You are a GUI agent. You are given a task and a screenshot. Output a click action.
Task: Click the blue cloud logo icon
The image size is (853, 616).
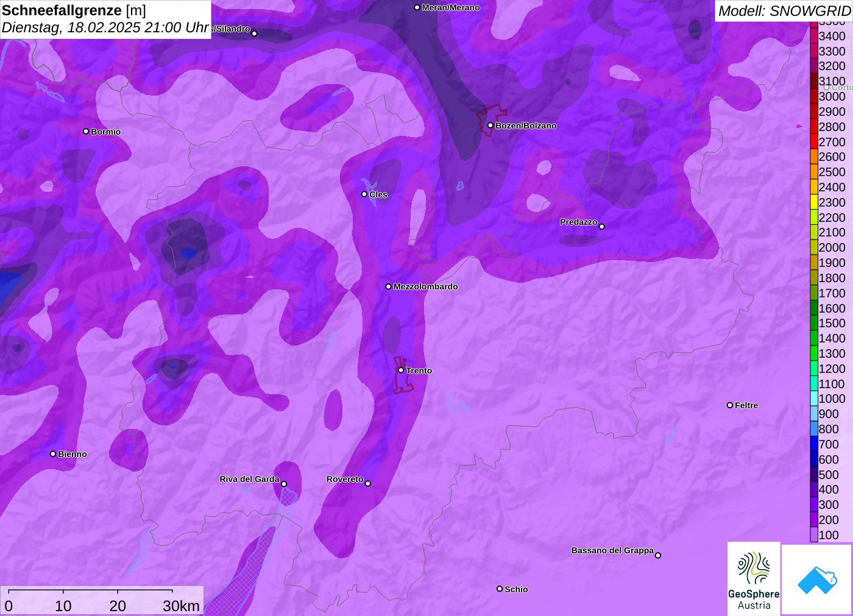817,579
